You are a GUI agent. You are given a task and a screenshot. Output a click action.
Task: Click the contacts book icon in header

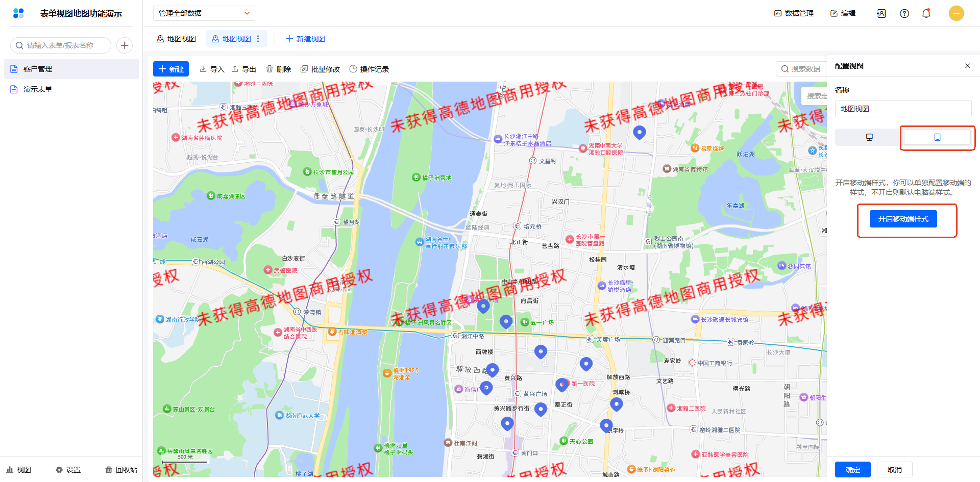[x=881, y=13]
